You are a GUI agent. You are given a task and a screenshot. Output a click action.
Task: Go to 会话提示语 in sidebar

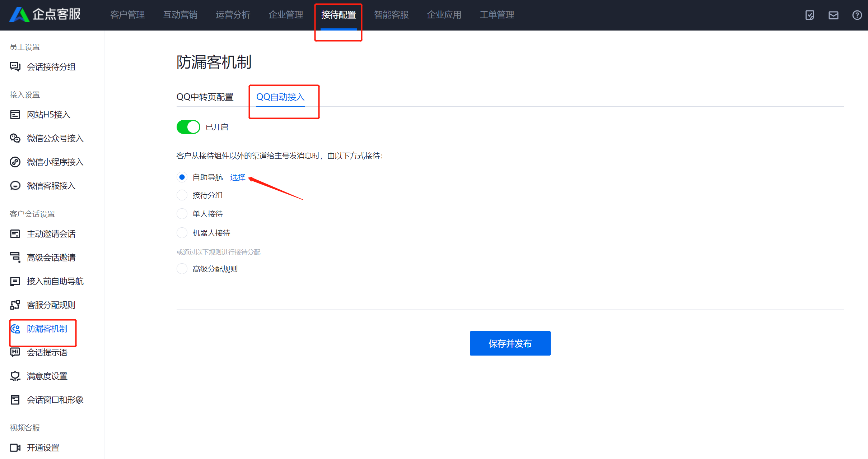(x=47, y=352)
